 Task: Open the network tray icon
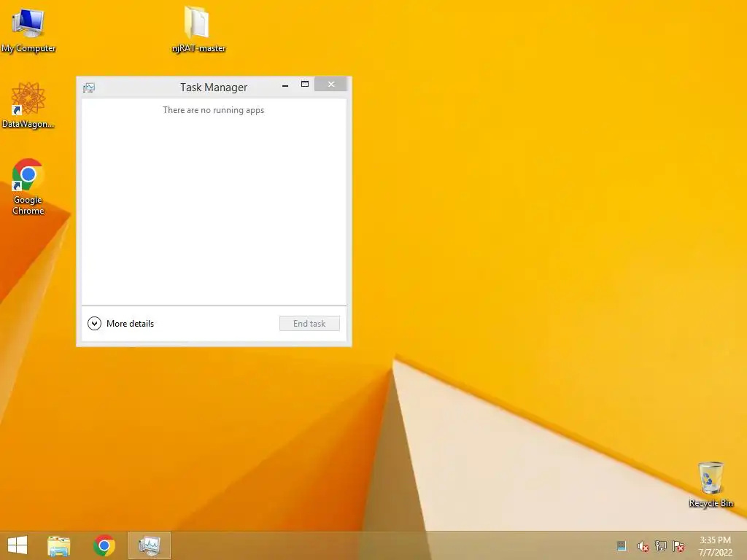(661, 545)
